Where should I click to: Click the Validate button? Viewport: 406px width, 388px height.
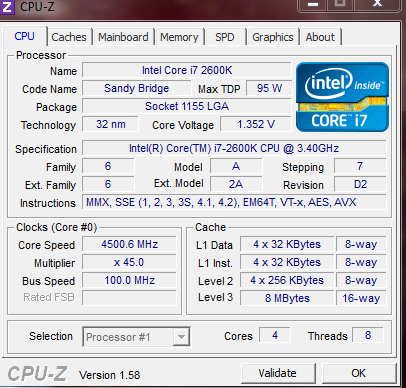tap(278, 373)
